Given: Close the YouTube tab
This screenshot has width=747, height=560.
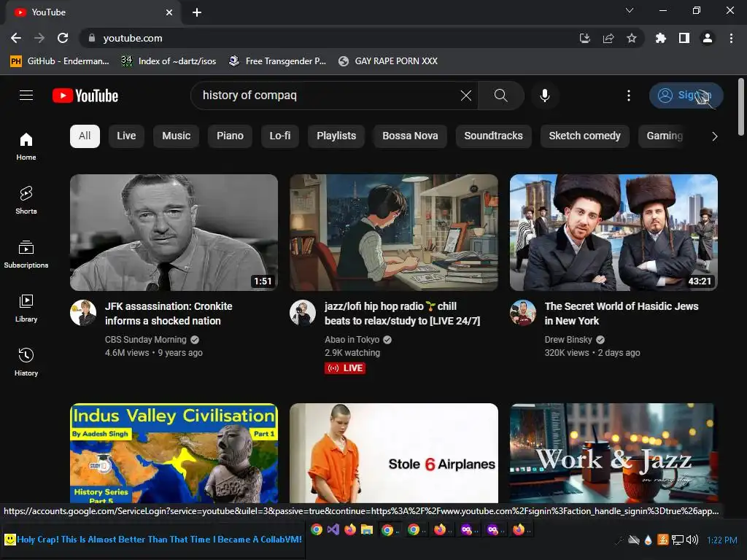Looking at the screenshot, I should (x=169, y=12).
